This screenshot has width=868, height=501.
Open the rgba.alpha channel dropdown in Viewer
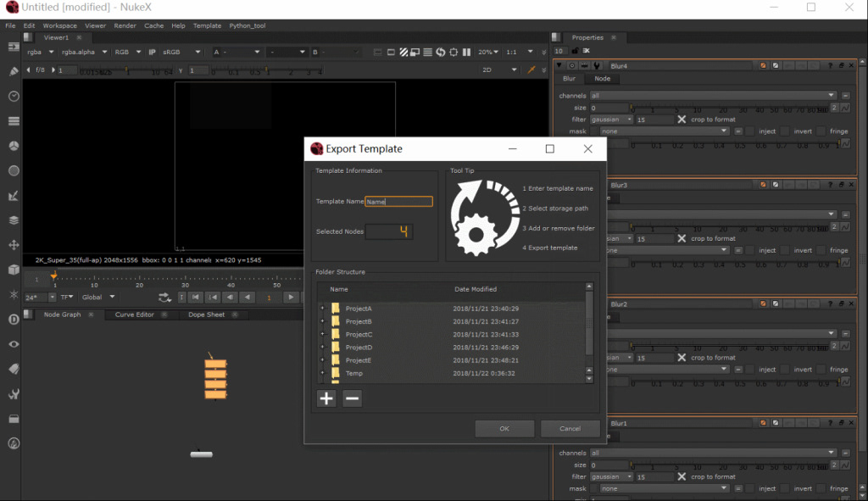(84, 52)
